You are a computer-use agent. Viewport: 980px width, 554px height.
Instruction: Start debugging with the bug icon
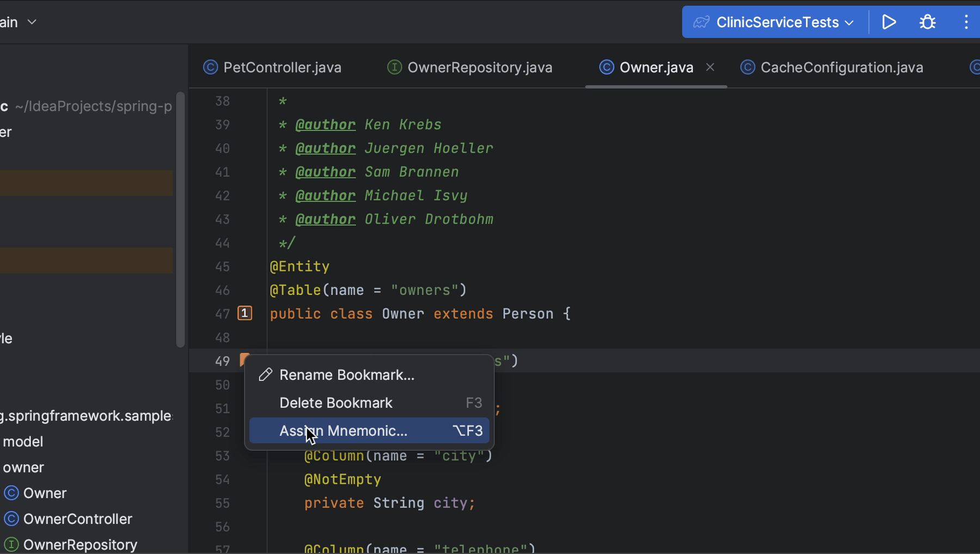tap(927, 22)
